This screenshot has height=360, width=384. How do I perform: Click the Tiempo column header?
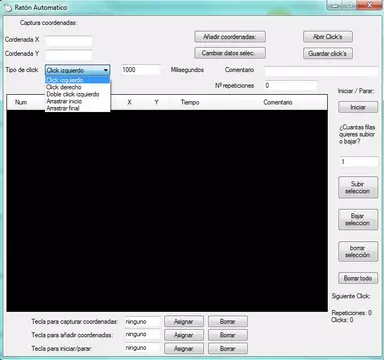coord(190,102)
